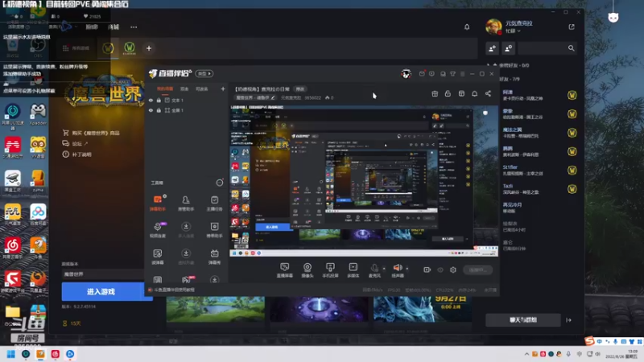644x362 pixels.
Task: Click the friends search field
Action: coord(547,48)
